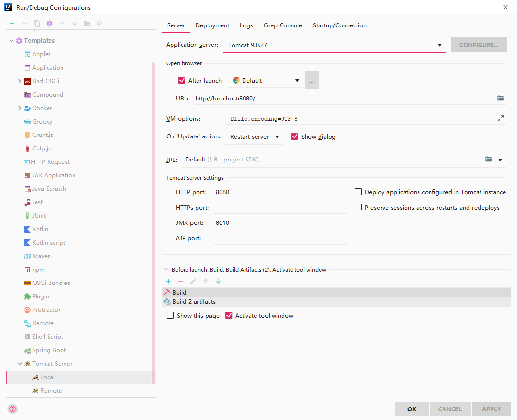Click the copy configuration icon
517x420 pixels.
tap(37, 24)
